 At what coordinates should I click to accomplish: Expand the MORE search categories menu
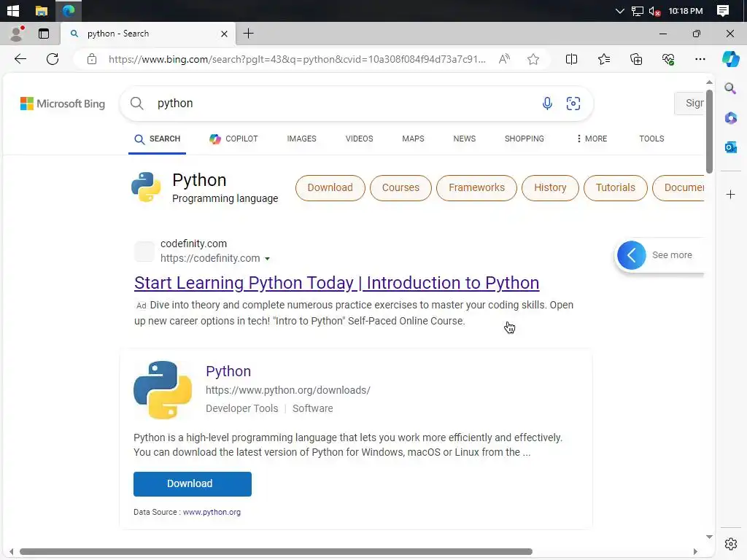click(x=592, y=139)
